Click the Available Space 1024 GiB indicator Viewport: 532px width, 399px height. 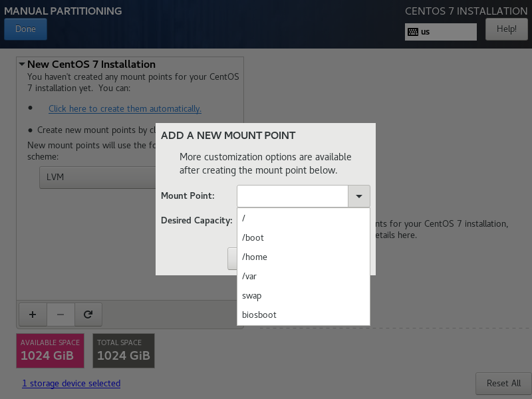(51, 351)
